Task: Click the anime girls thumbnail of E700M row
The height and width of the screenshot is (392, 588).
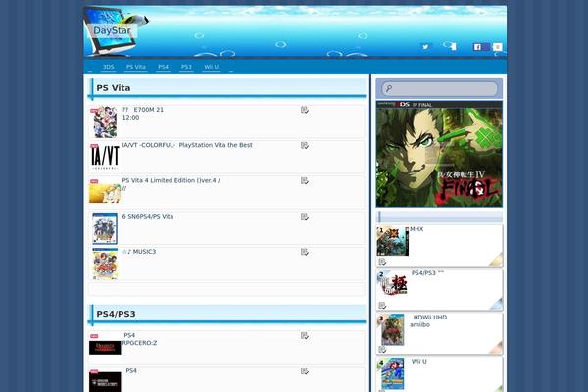Action: coord(105,122)
